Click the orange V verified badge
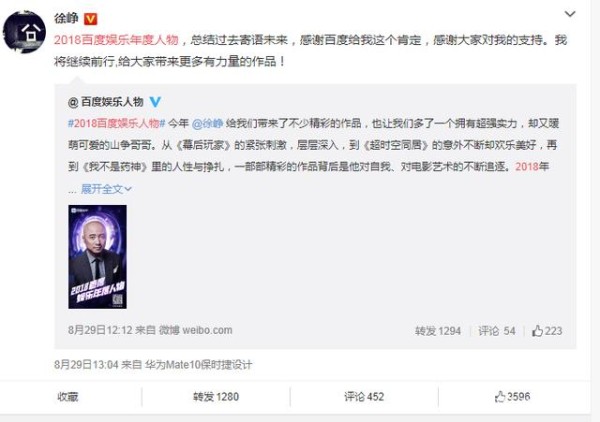The height and width of the screenshot is (422, 600). 90,19
